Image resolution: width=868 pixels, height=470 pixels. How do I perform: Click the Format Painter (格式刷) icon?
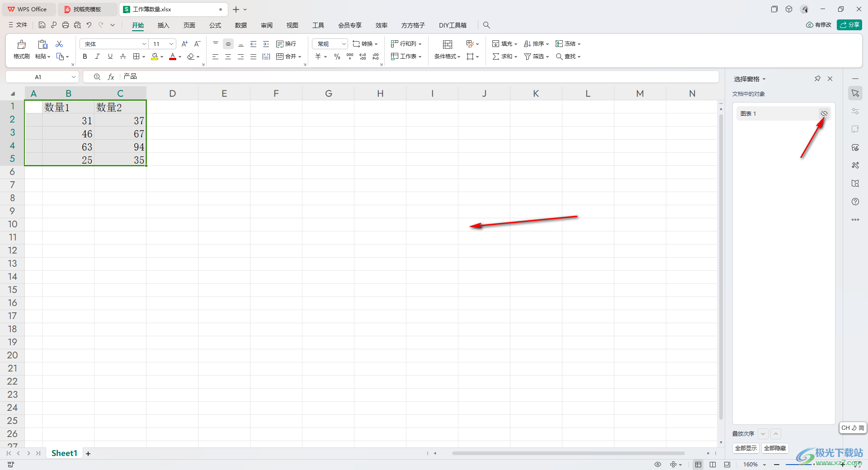tap(21, 44)
